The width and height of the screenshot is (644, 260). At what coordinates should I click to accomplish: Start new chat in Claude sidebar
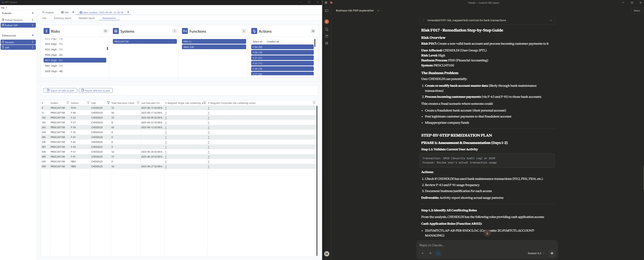click(x=327, y=22)
